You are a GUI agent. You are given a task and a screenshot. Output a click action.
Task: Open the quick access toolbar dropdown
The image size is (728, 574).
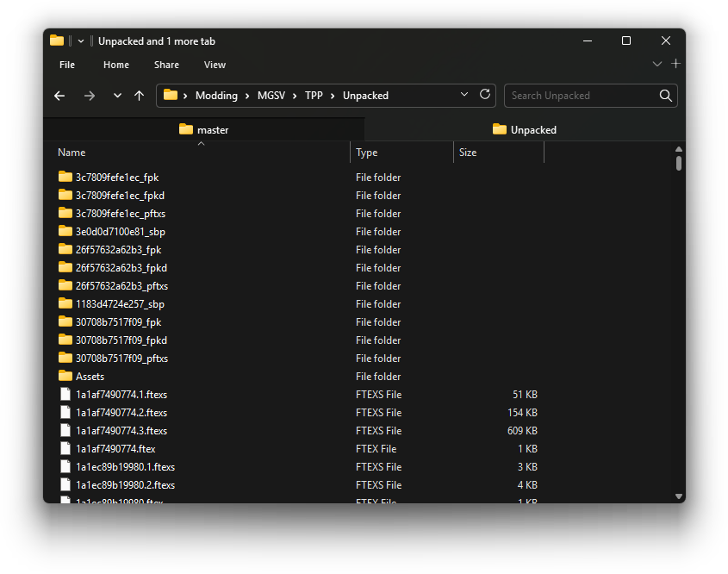tap(81, 41)
